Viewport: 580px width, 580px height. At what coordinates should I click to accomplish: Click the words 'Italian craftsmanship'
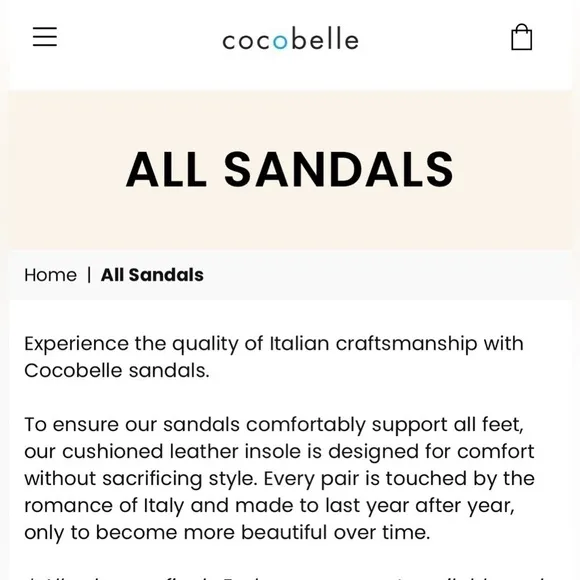(x=374, y=344)
